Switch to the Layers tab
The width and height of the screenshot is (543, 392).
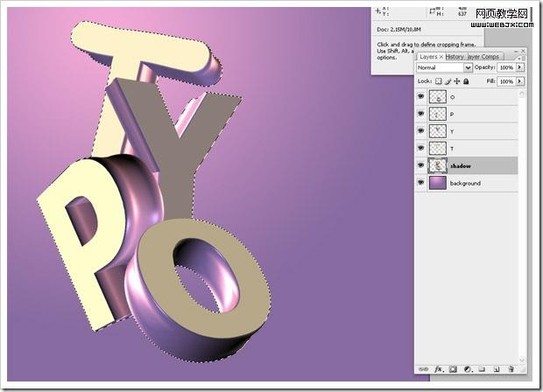click(429, 57)
